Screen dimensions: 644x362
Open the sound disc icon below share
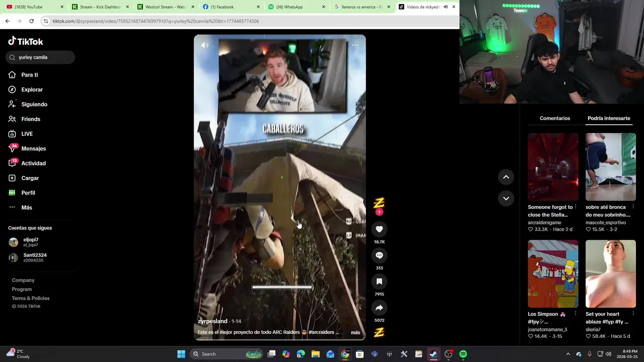379,332
